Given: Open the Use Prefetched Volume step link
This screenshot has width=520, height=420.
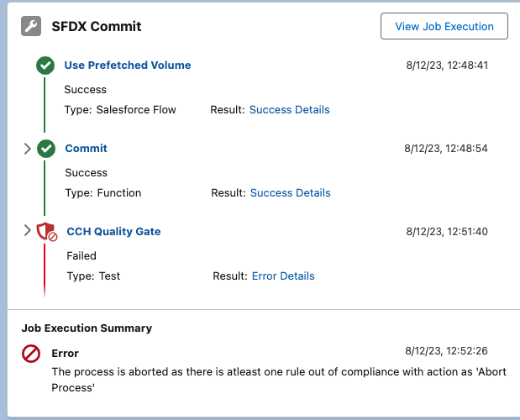Looking at the screenshot, I should pyautogui.click(x=128, y=65).
